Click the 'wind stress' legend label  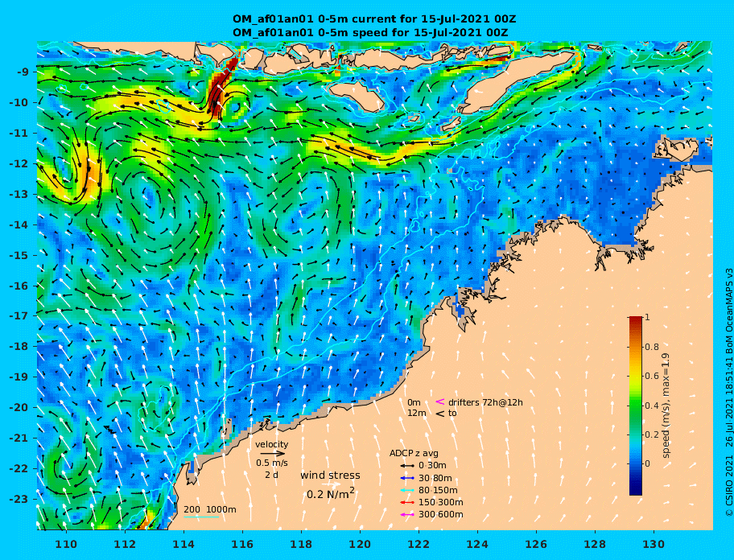[331, 476]
